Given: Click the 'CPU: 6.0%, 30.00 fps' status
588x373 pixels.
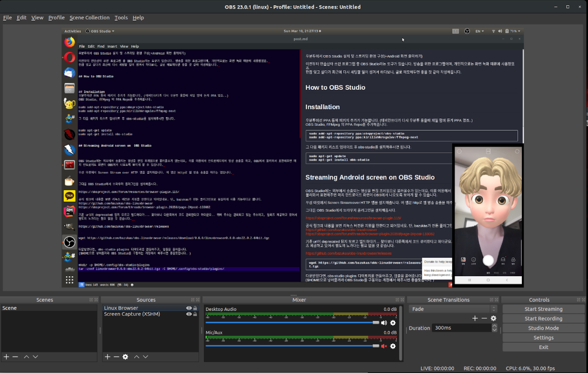Looking at the screenshot, I should pyautogui.click(x=531, y=368).
